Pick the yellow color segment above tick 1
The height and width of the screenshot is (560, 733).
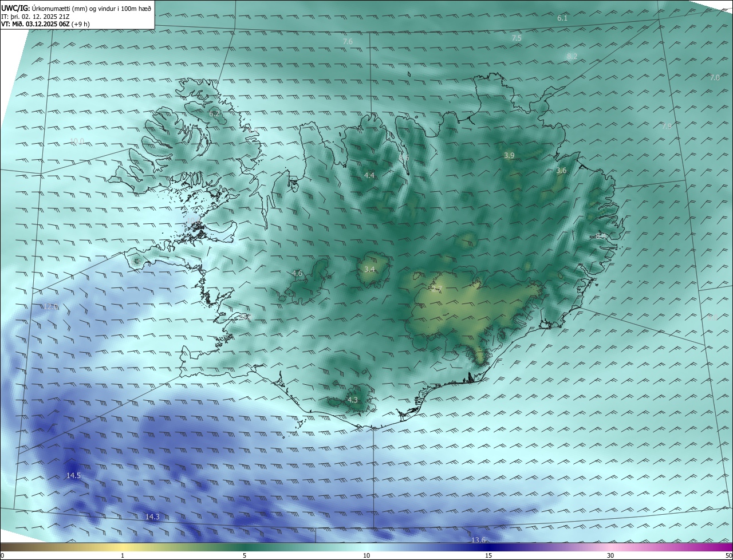click(123, 547)
